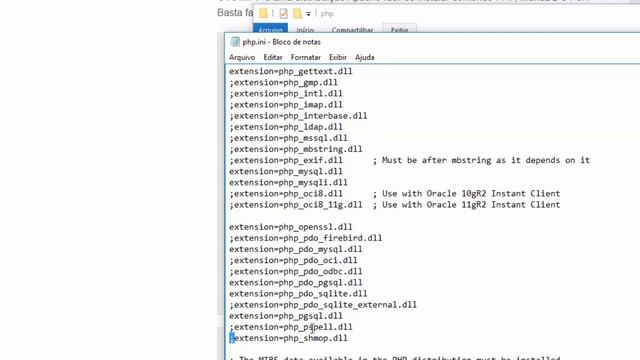Click the Notepad icon in php.ini title bar

[235, 42]
